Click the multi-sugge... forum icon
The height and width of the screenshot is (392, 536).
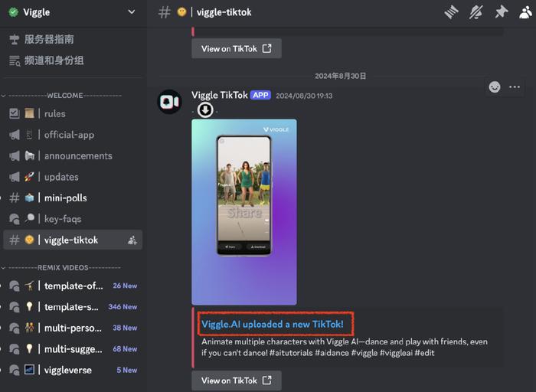pyautogui.click(x=15, y=349)
